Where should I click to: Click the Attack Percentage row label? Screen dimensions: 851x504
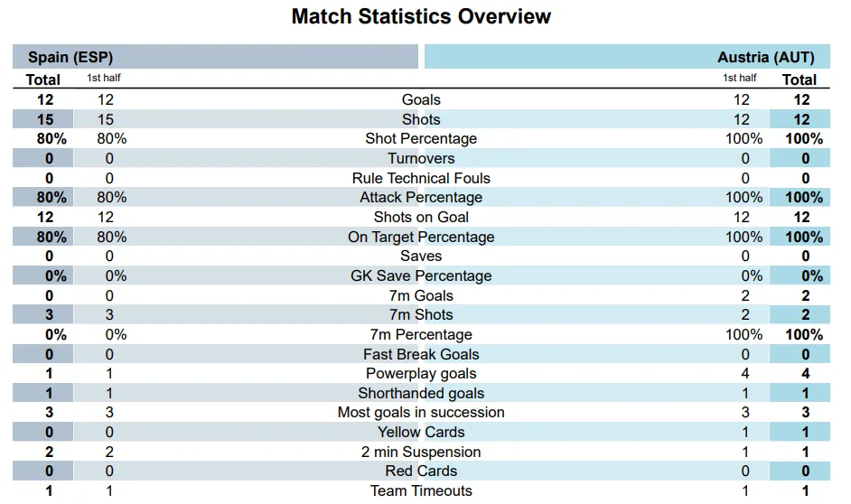coord(421,198)
